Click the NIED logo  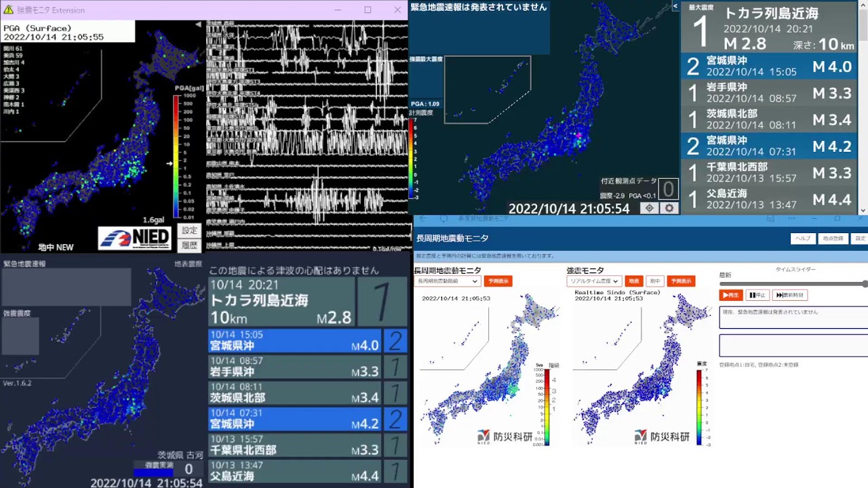pos(135,238)
